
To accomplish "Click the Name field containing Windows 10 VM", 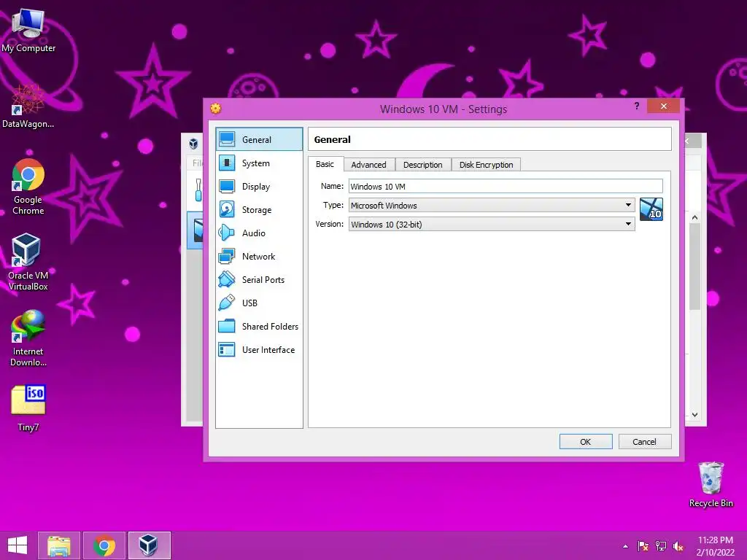I will [506, 186].
